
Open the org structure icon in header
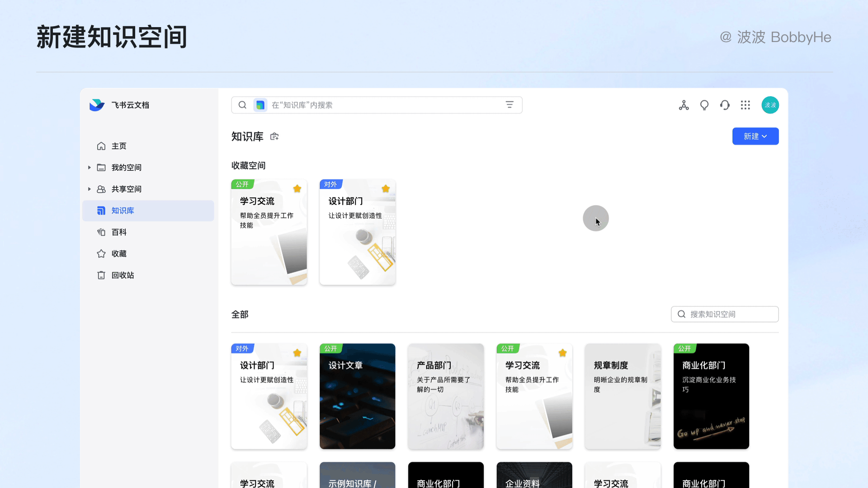tap(684, 105)
